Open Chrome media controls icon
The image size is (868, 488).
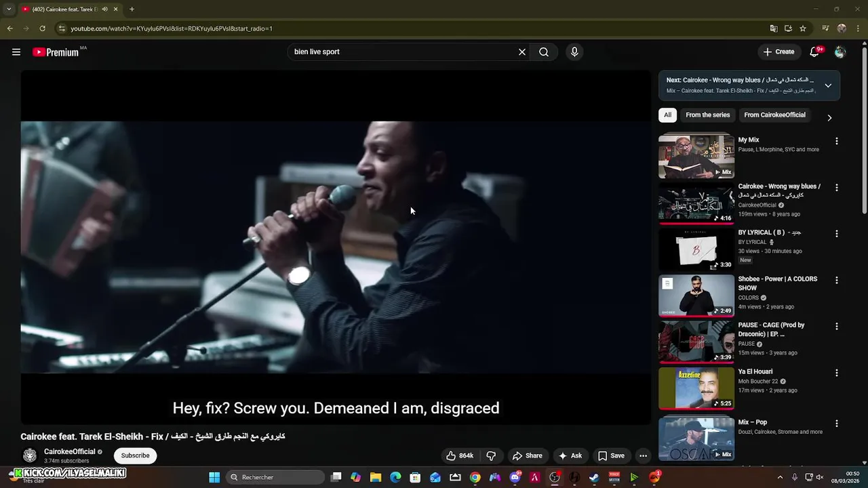coord(825,28)
